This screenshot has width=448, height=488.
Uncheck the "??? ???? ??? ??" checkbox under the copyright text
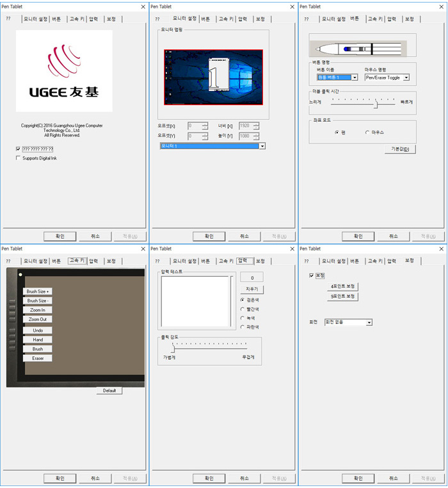[18, 149]
